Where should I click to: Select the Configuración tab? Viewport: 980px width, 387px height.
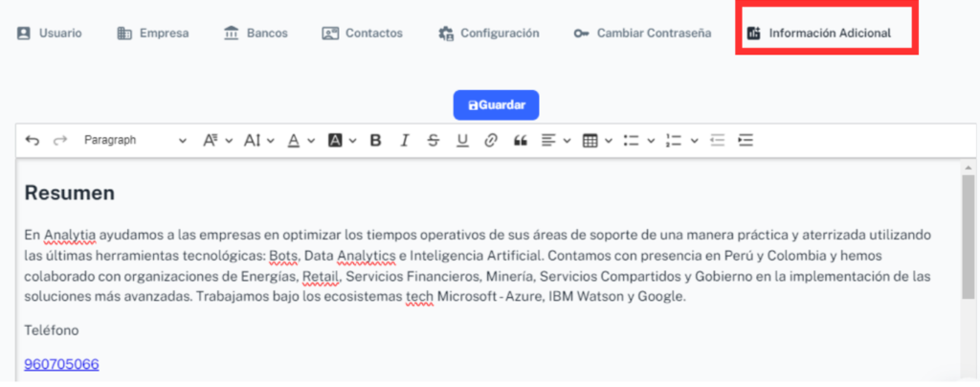coord(488,34)
